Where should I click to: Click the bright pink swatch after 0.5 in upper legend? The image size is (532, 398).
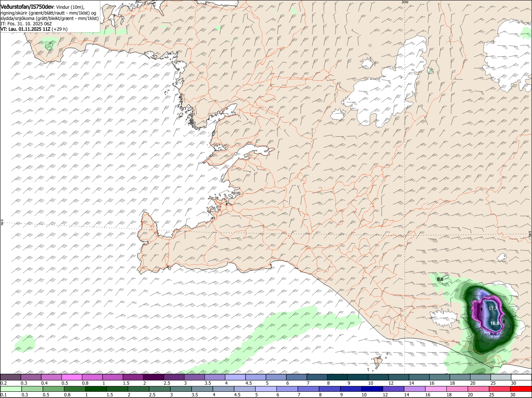coord(71,377)
